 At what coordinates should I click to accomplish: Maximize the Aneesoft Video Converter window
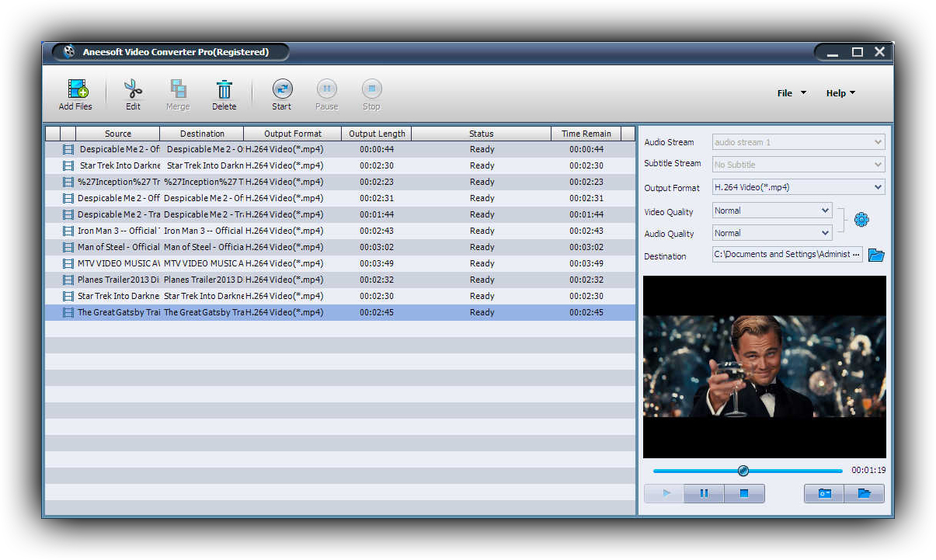pos(858,52)
